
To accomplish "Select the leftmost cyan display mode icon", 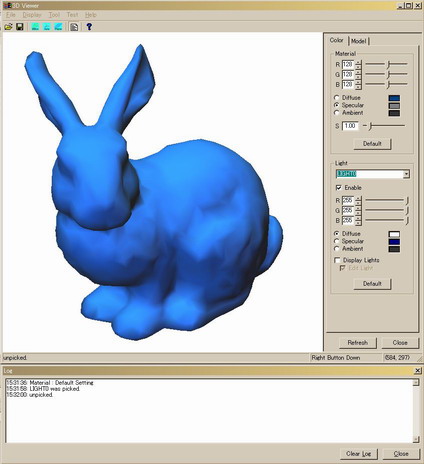I will (x=35, y=27).
